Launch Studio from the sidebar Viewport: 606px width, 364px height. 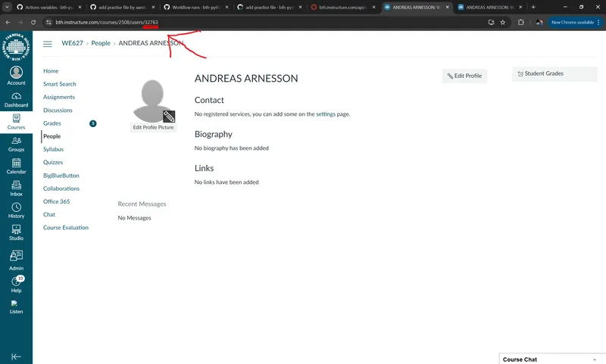tap(16, 232)
